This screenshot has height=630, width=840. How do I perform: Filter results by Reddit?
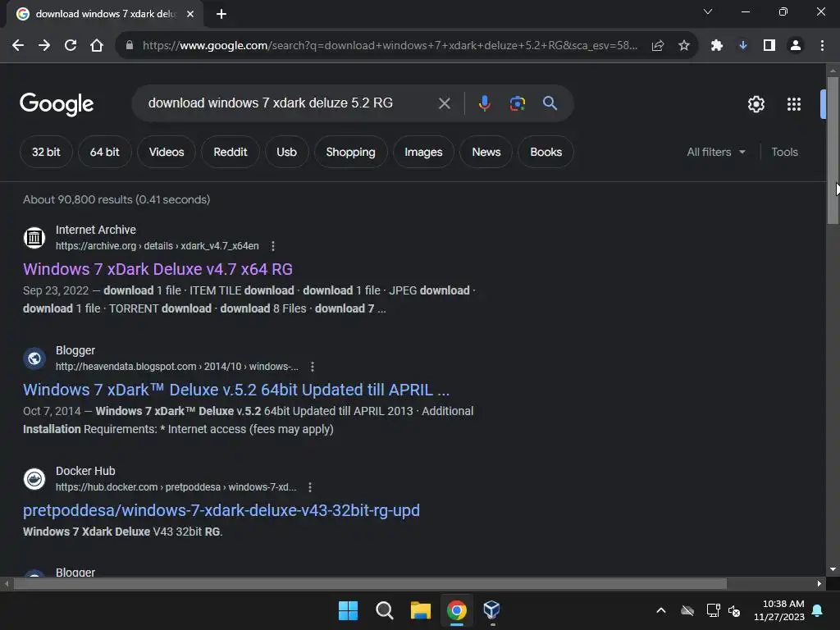pyautogui.click(x=231, y=152)
